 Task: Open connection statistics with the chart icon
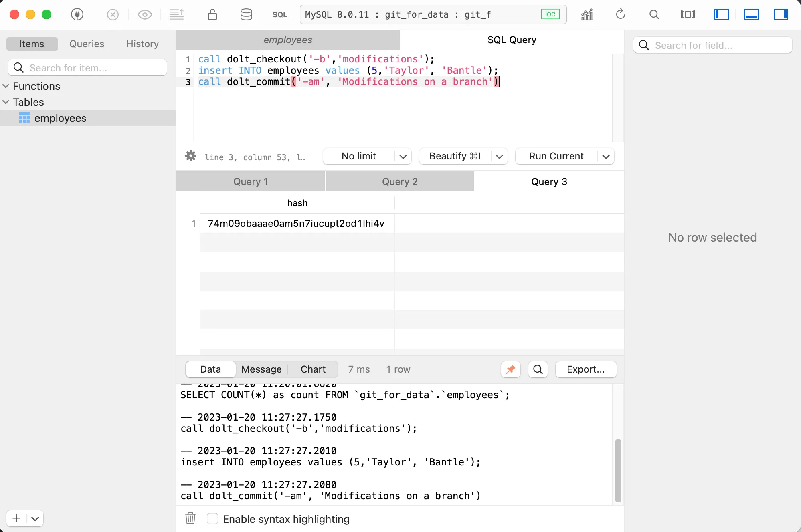(x=587, y=14)
